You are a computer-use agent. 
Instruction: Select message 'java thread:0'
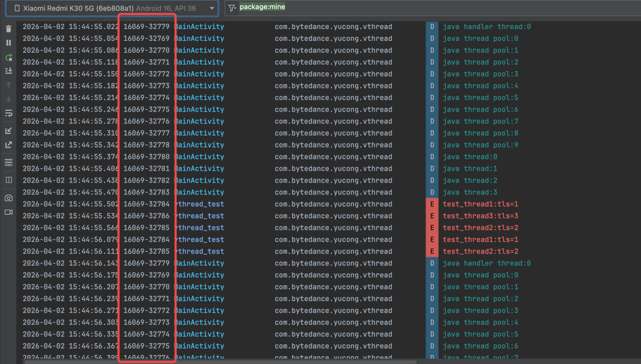470,157
